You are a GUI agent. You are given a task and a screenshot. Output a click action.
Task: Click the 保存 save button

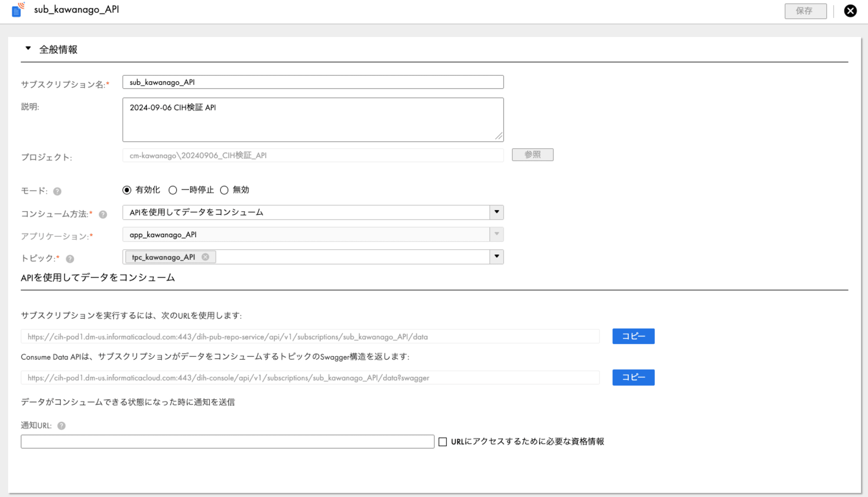click(x=806, y=11)
